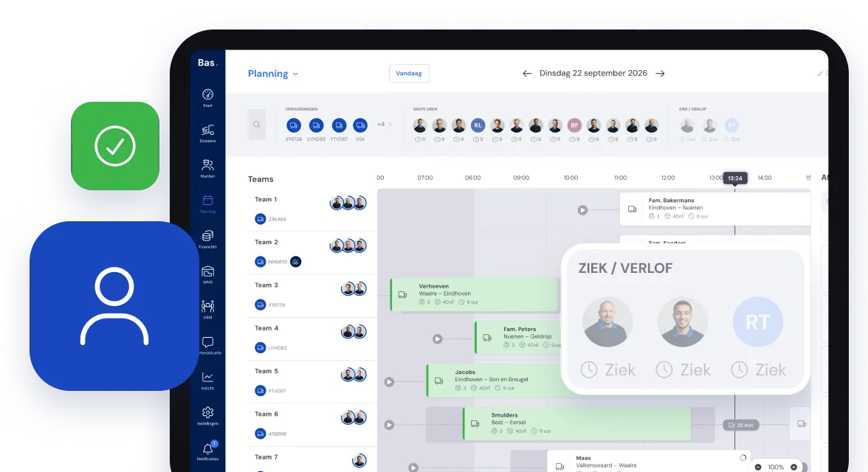Click Team 2 vehicle icon NM98YB
Image resolution: width=868 pixels, height=472 pixels.
260,262
